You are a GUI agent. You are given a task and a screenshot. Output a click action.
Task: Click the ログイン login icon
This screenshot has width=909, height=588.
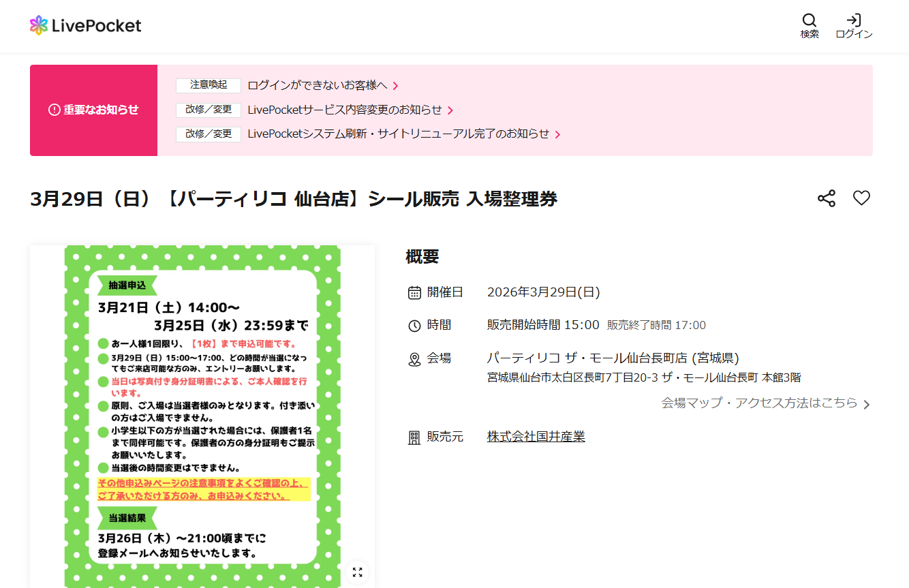click(854, 20)
